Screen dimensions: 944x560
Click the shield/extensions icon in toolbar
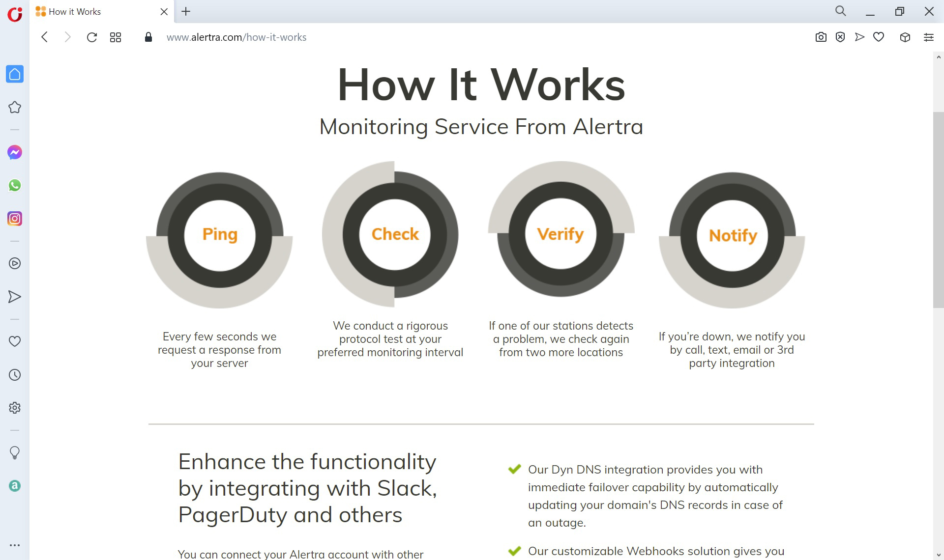(841, 37)
